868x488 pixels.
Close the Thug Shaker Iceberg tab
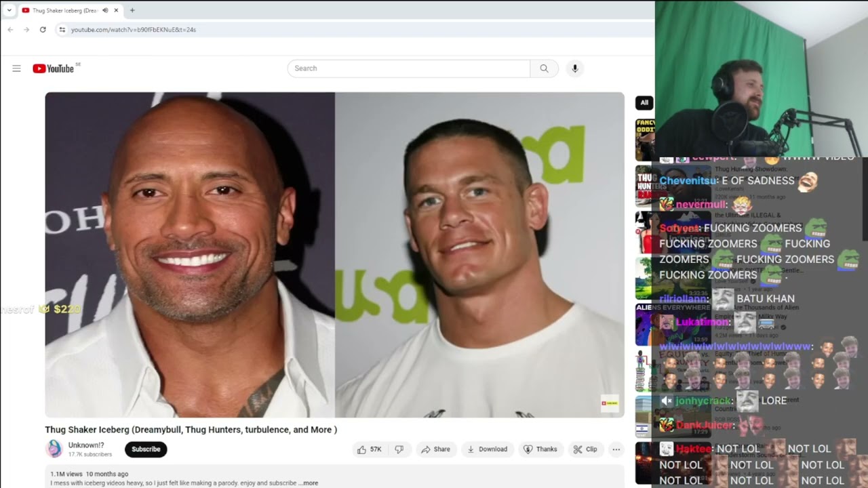[x=116, y=10]
